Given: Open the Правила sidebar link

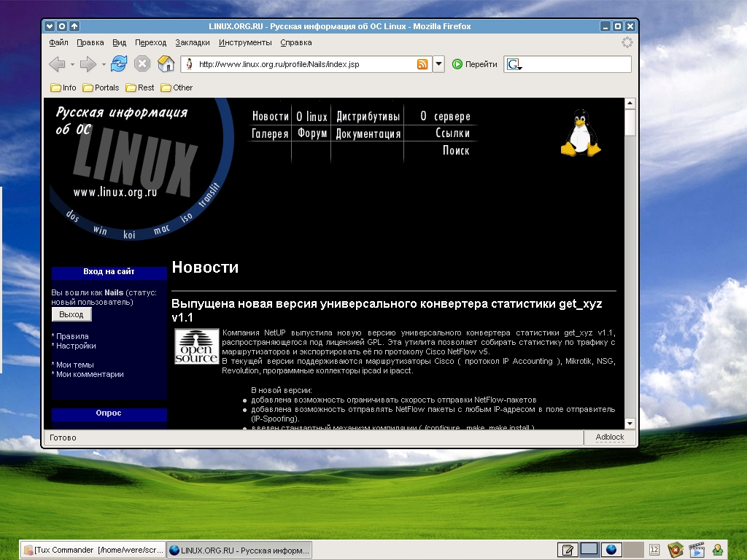Looking at the screenshot, I should click(x=72, y=336).
